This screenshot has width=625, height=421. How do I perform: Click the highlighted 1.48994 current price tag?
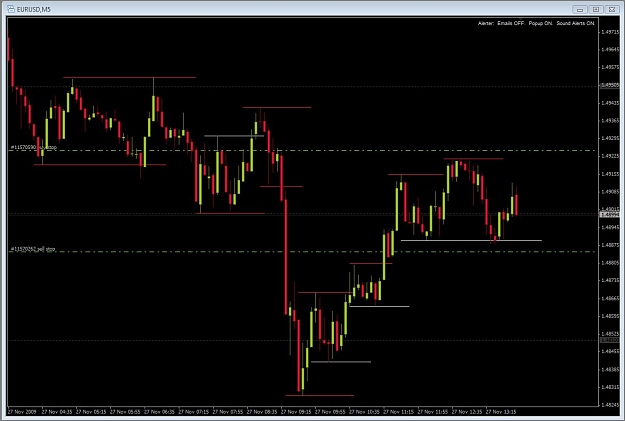610,214
